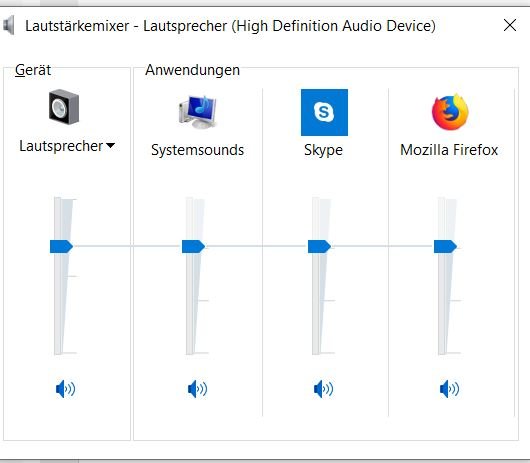Click the Mozilla Firefox text label

[449, 150]
